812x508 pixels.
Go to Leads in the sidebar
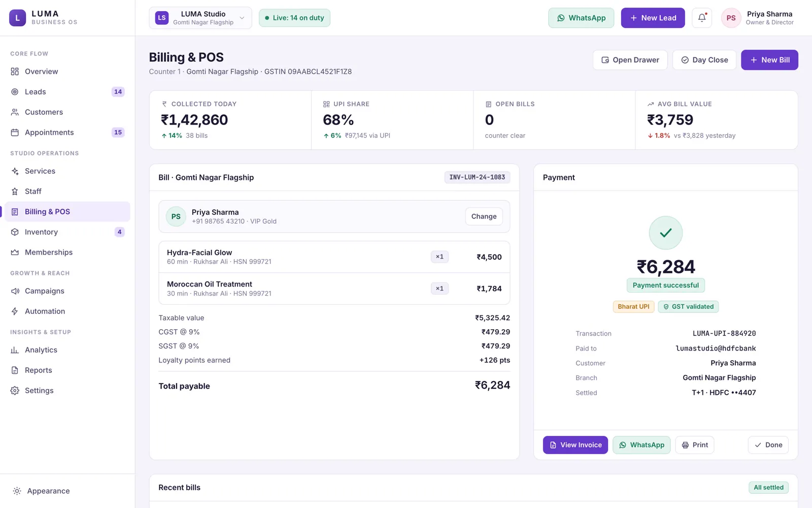(67, 92)
